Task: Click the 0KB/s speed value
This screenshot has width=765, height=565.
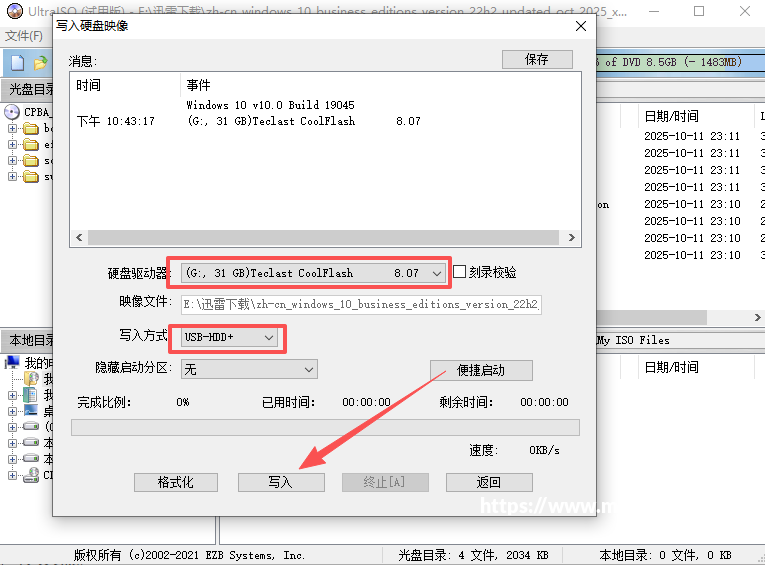Action: [544, 450]
